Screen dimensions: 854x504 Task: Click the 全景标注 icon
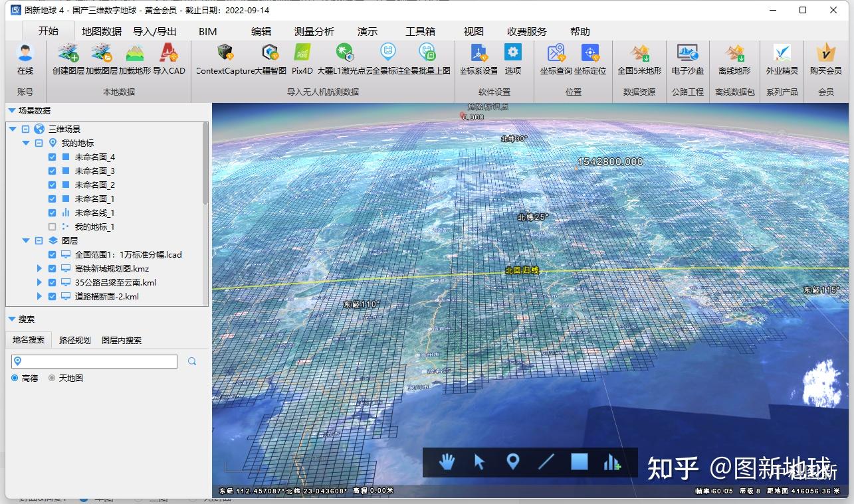point(387,52)
